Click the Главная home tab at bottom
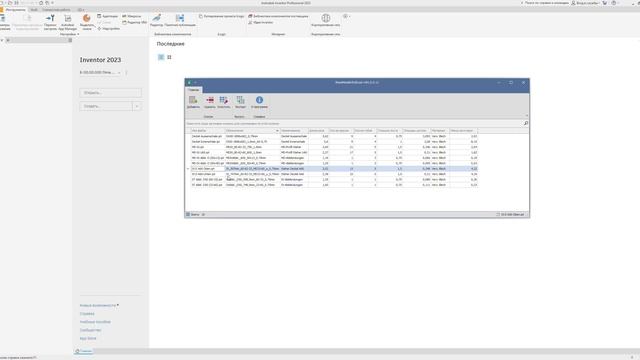640x360 pixels. 84,351
